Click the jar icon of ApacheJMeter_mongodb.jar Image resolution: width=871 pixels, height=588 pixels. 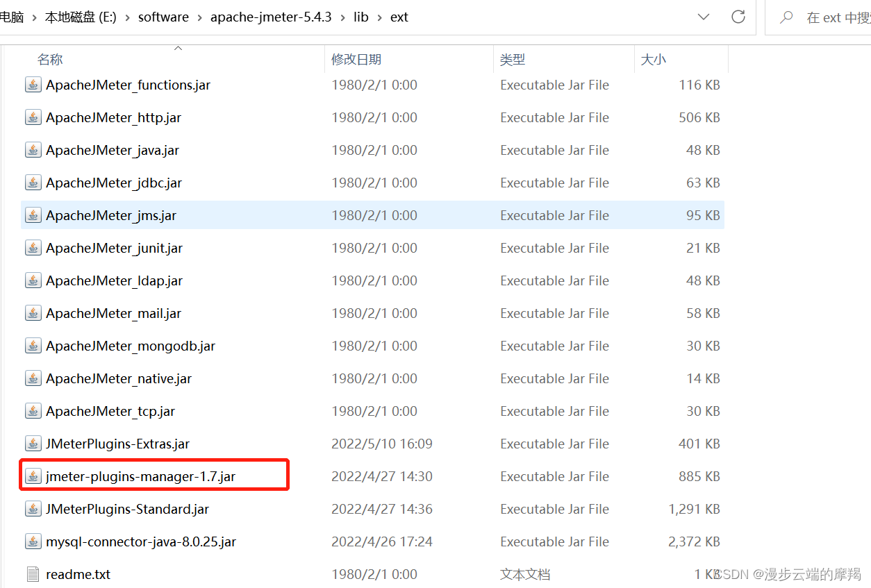click(33, 346)
